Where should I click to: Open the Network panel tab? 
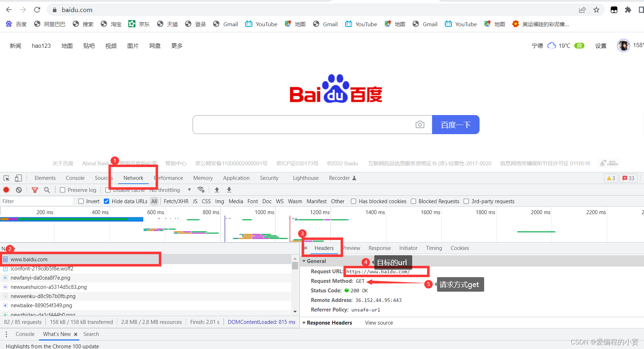[x=133, y=178]
